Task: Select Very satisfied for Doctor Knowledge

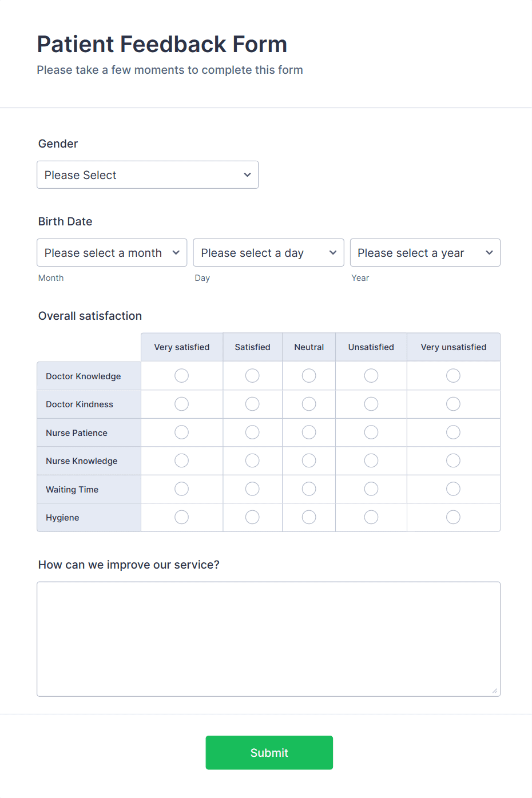Action: pyautogui.click(x=181, y=375)
